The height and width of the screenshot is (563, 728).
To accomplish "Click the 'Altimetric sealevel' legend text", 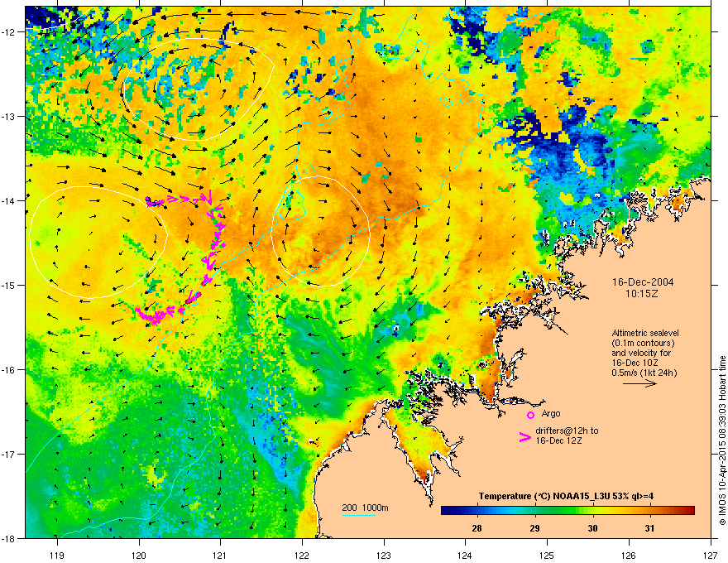I will [645, 333].
